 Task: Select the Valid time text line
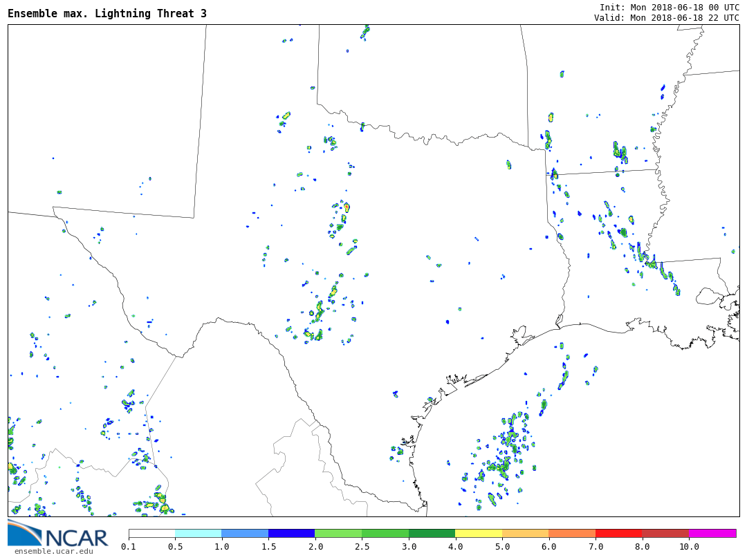click(666, 18)
